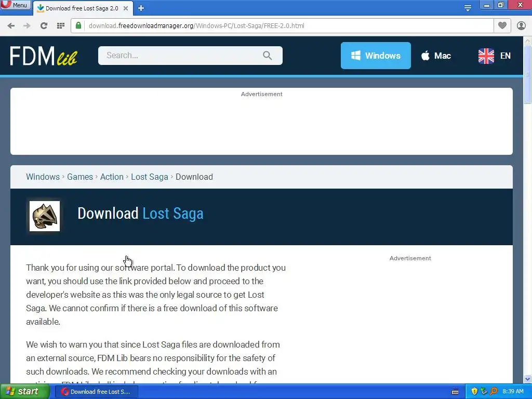Viewport: 532px width, 399px height.
Task: Click the Lost Saga helmet icon
Action: [45, 216]
